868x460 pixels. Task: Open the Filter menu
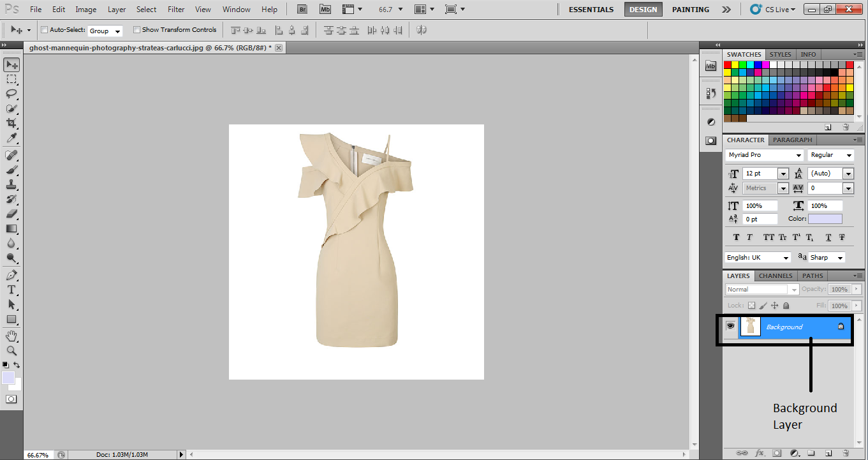click(176, 10)
